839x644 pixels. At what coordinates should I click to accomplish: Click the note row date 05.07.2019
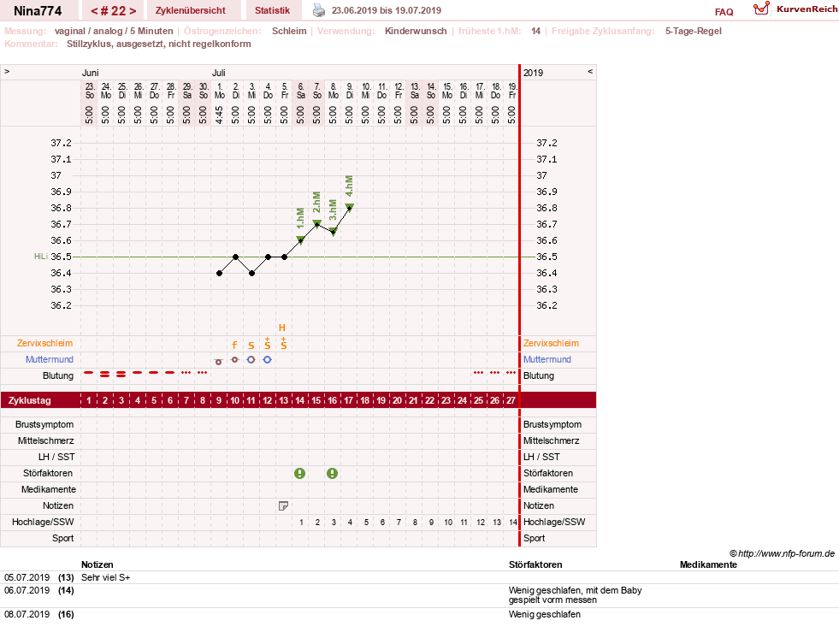point(27,577)
